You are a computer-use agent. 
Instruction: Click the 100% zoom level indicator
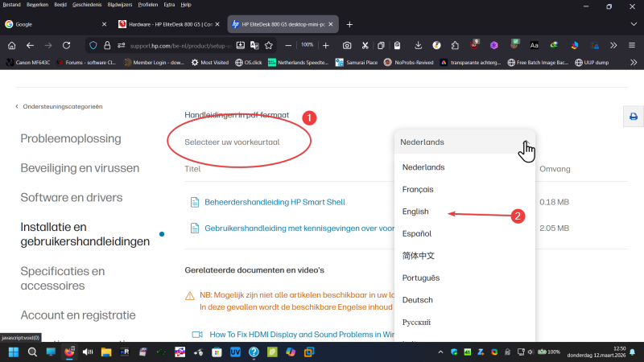[x=307, y=45]
